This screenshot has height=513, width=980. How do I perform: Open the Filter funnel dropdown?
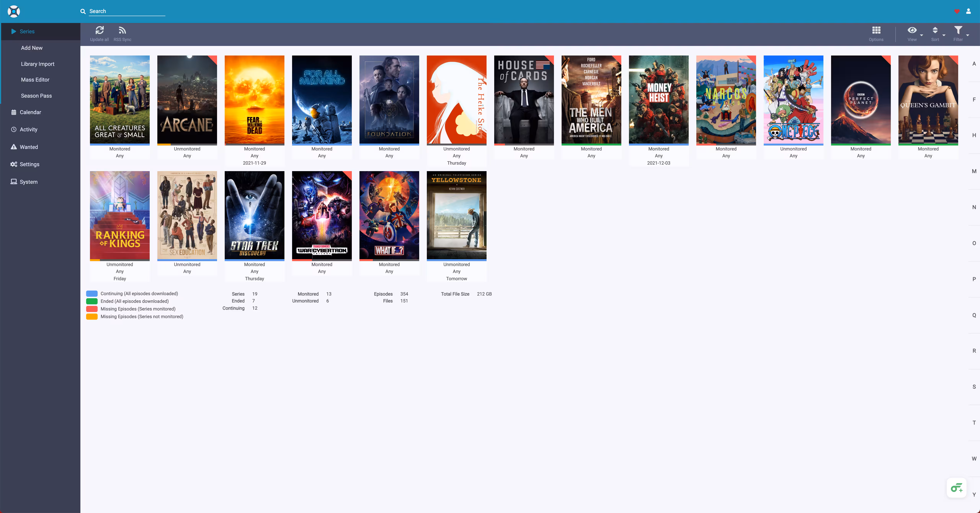click(958, 30)
